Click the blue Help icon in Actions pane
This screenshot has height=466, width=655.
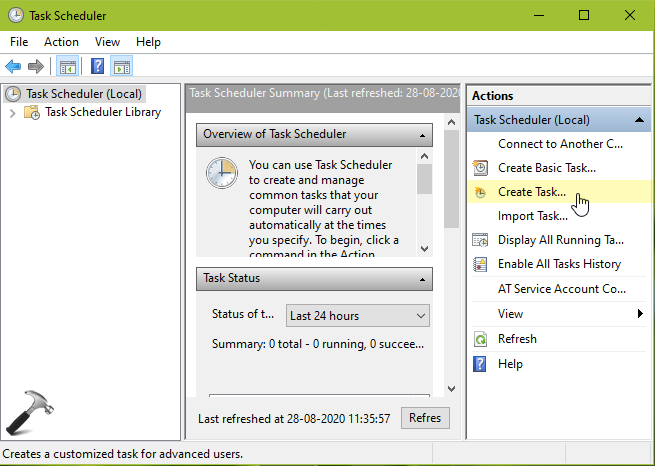click(x=480, y=364)
